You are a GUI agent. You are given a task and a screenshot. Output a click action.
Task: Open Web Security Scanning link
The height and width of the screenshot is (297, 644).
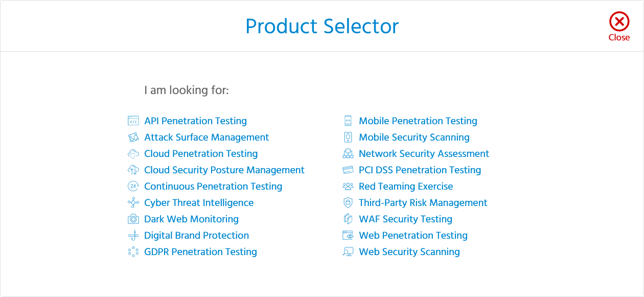[409, 252]
